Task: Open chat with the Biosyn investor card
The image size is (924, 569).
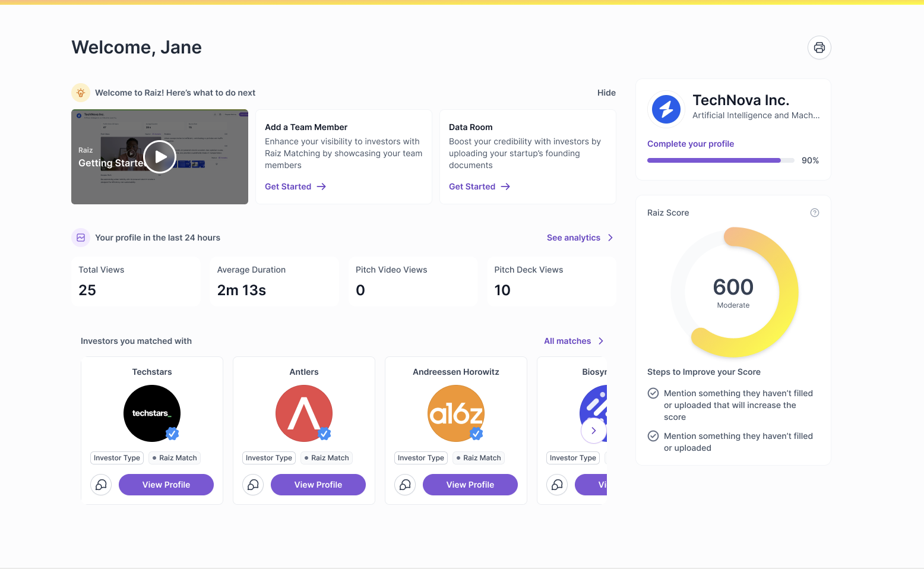Action: [x=557, y=485]
